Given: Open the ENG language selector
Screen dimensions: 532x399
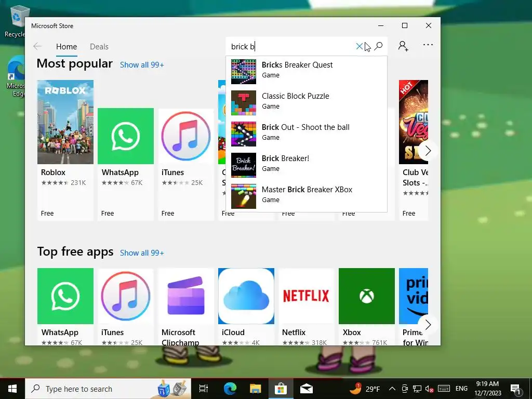Looking at the screenshot, I should click(461, 389).
